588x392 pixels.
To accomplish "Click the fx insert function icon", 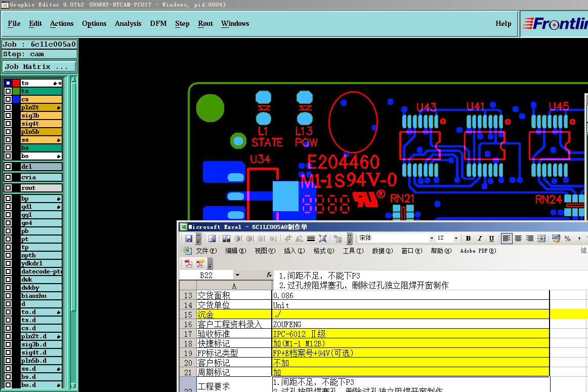I will click(269, 275).
